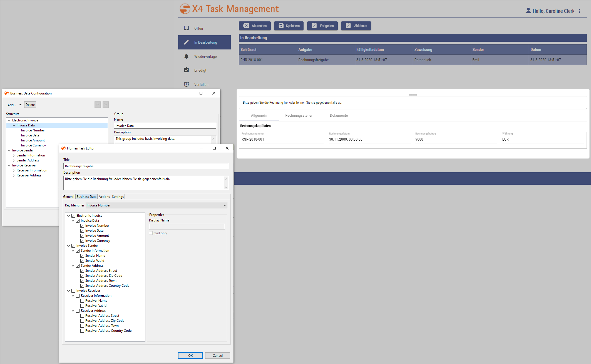Viewport: 591px width, 364px height.
Task: Click the Freigeben approve icon
Action: [x=314, y=26]
